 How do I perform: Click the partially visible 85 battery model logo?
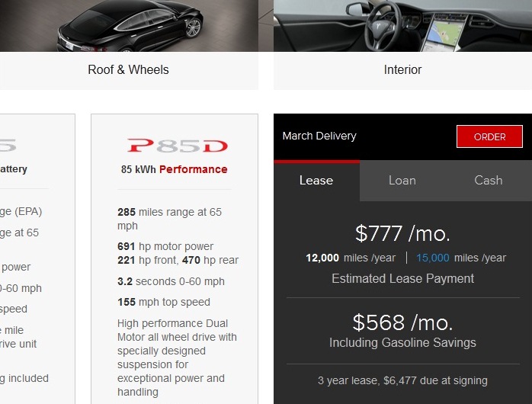8,145
